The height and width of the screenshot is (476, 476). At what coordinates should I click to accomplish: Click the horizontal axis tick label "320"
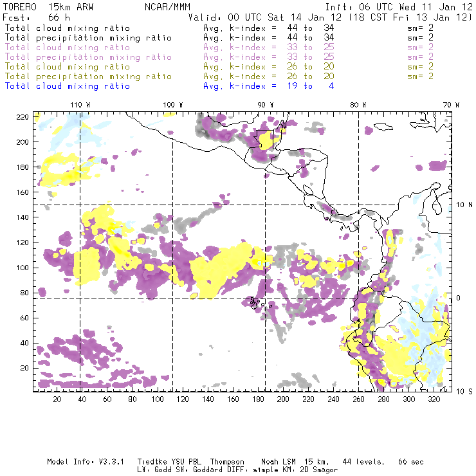pos(434,399)
